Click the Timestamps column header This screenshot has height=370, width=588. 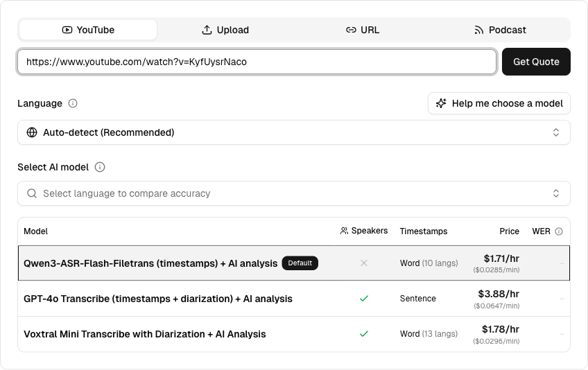coord(424,231)
